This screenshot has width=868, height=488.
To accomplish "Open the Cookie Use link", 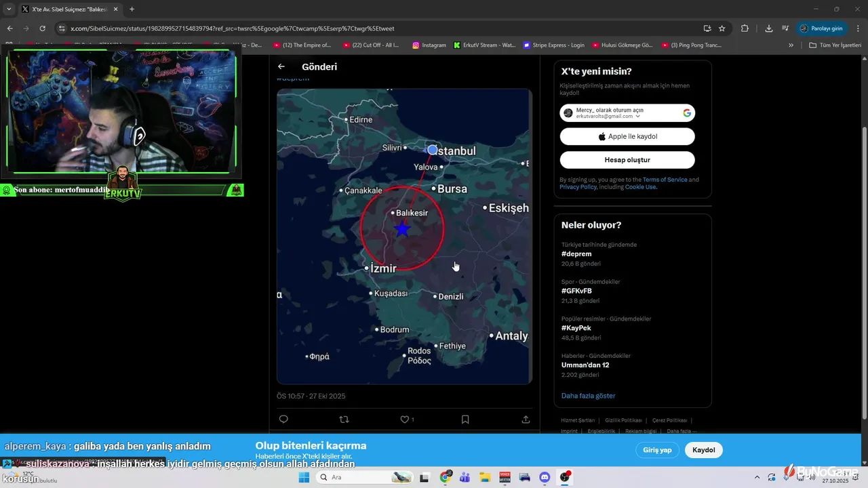I will coord(641,187).
